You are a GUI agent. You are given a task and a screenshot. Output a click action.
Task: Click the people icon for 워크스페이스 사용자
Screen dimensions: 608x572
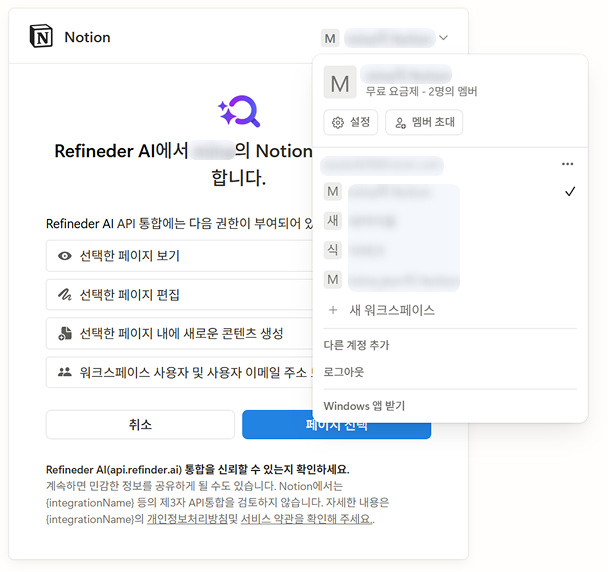pos(65,372)
